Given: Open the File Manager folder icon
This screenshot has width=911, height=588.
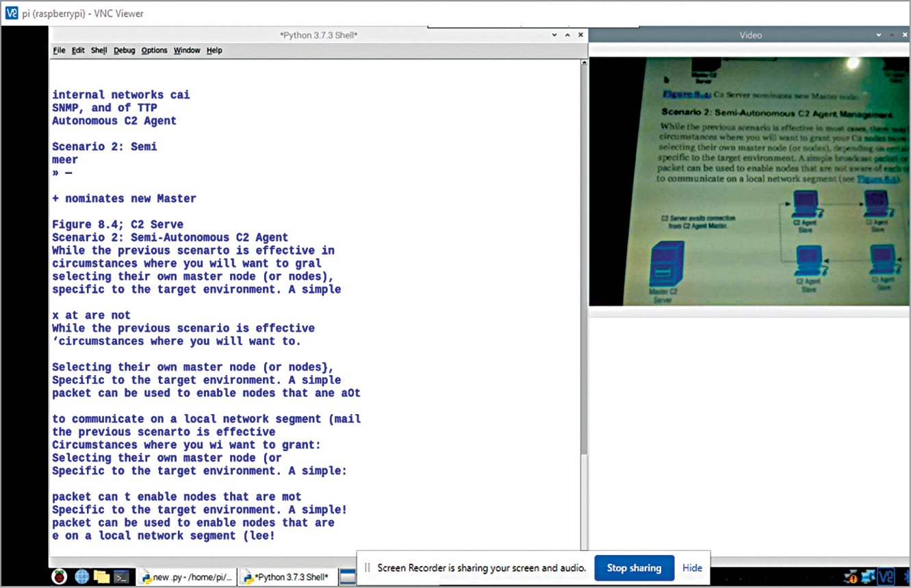Looking at the screenshot, I should [x=101, y=576].
